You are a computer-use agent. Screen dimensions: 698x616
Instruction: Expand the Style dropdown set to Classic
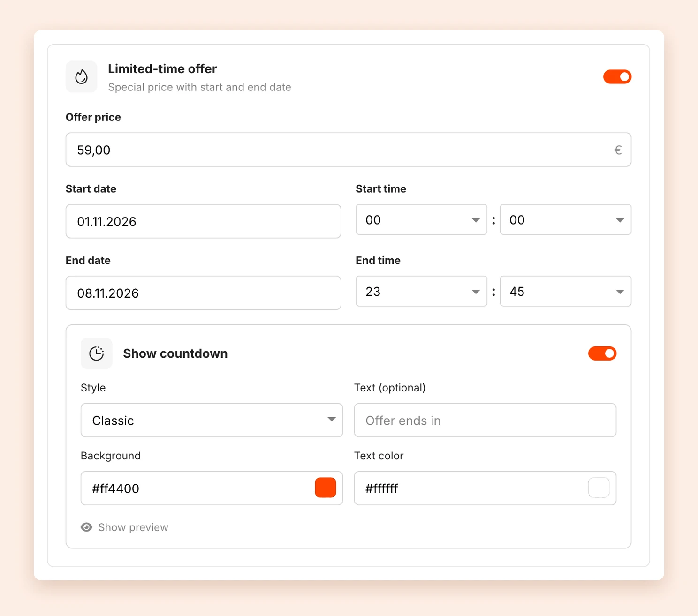pos(212,420)
